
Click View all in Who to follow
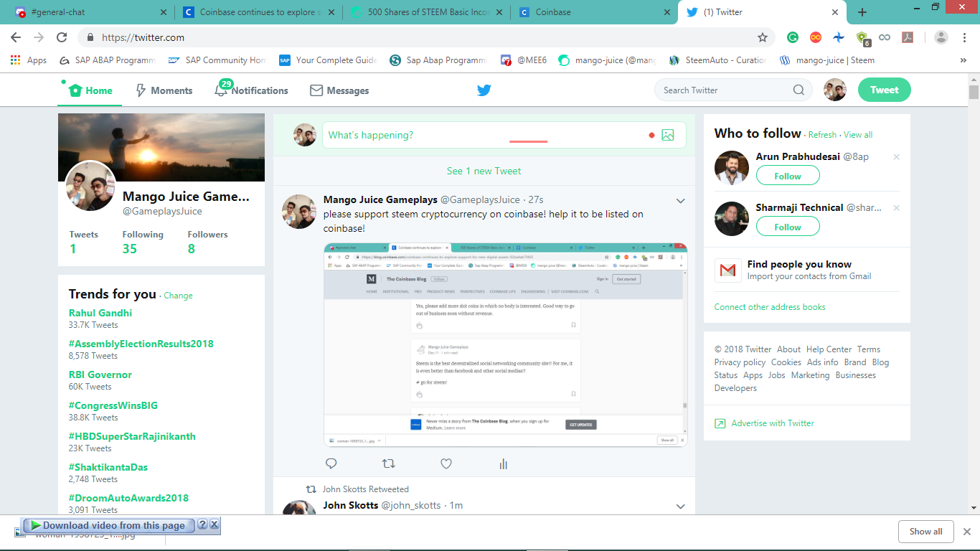[858, 135]
